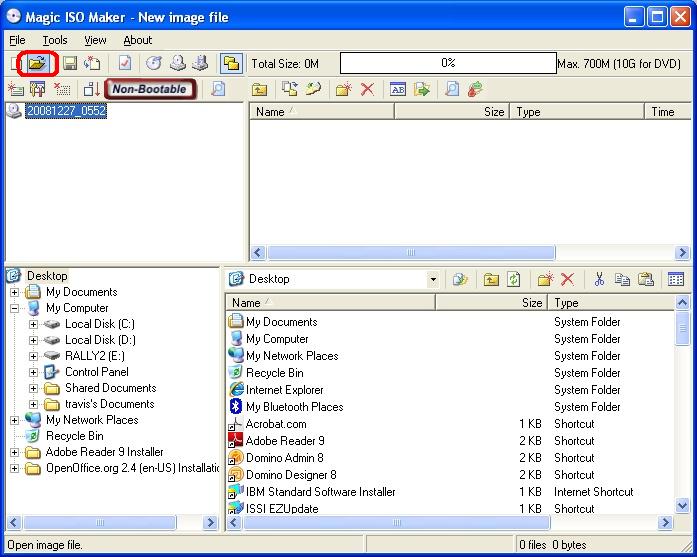Expand My Documents tree node
697x557 pixels.
[x=14, y=293]
